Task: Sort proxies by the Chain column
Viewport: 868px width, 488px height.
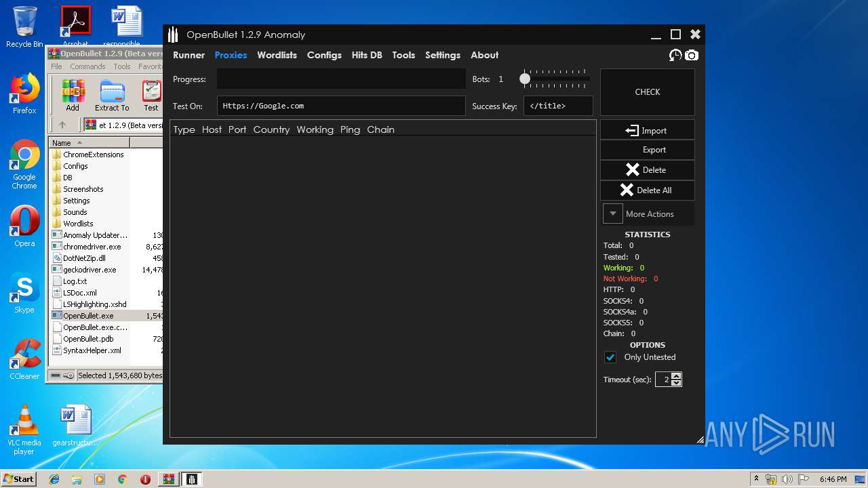Action: [x=380, y=129]
